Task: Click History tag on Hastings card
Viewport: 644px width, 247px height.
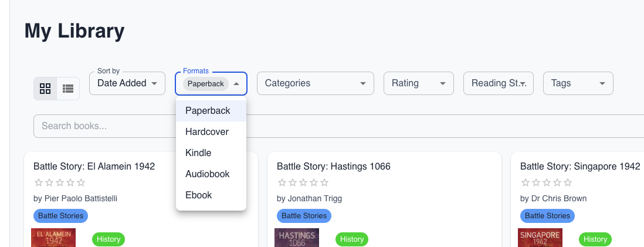Action: pyautogui.click(x=352, y=239)
